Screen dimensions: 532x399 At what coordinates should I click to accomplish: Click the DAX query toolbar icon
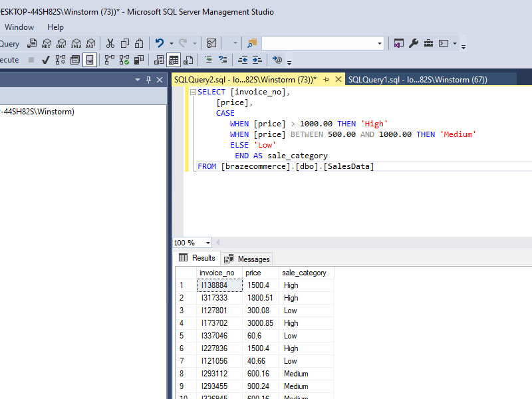90,44
